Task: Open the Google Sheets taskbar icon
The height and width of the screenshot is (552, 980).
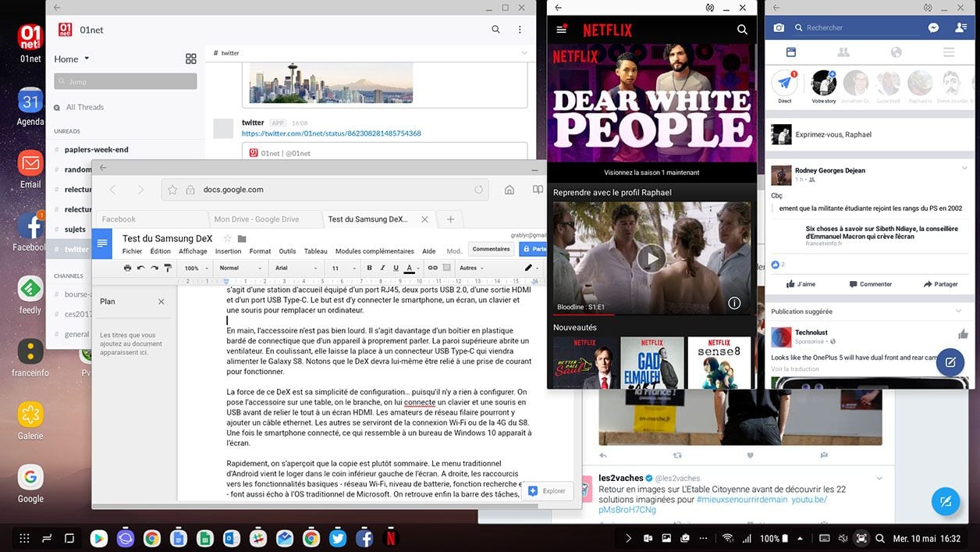Action: (204, 538)
